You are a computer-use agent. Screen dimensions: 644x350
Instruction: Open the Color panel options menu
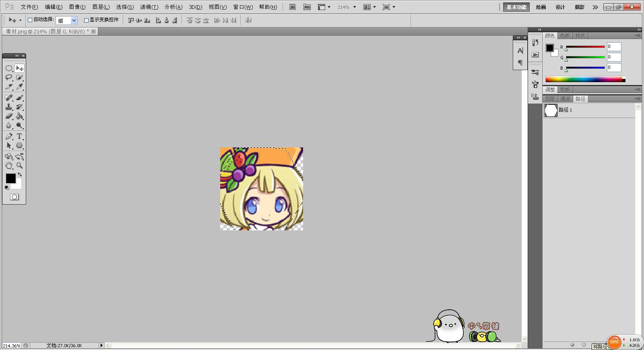pyautogui.click(x=638, y=36)
